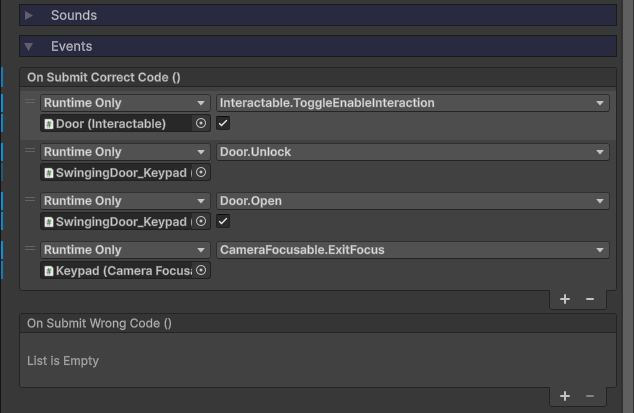Expand the Sounds section
Viewport: 634px width, 413px height.
(x=29, y=16)
